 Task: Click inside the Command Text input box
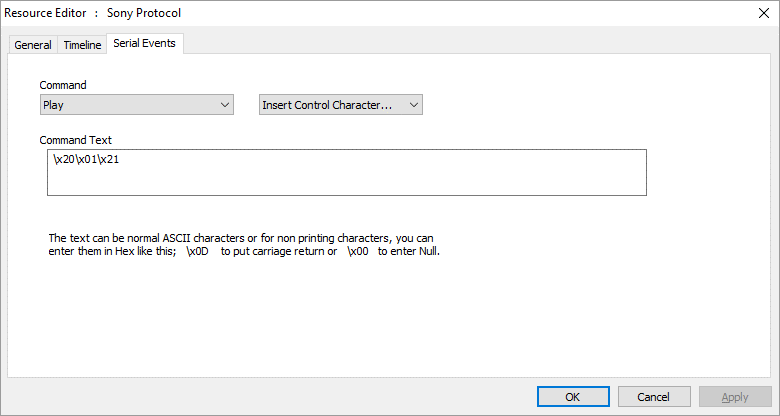click(x=347, y=172)
